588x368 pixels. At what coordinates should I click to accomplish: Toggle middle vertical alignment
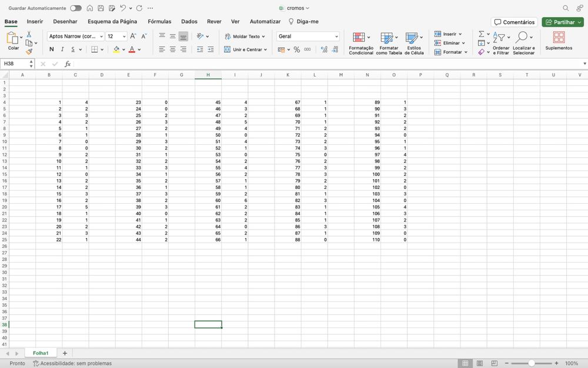(172, 37)
